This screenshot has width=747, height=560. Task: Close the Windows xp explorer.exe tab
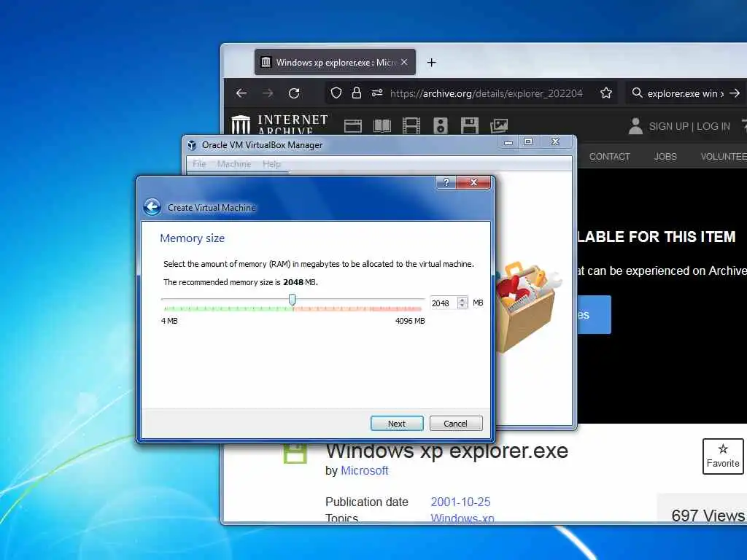[404, 63]
